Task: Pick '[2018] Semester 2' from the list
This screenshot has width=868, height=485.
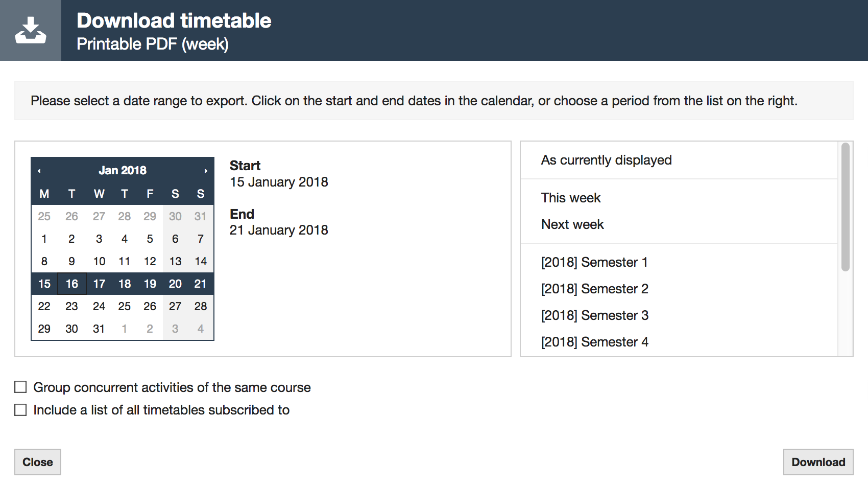Action: coord(595,289)
